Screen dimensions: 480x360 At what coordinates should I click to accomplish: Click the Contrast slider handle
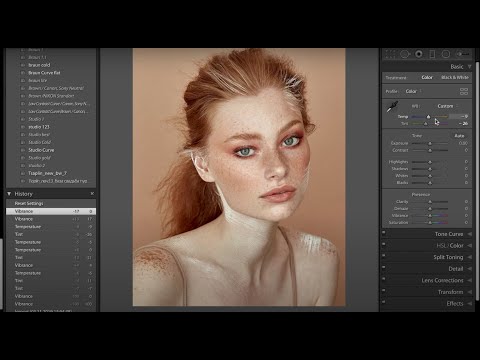pyautogui.click(x=430, y=150)
